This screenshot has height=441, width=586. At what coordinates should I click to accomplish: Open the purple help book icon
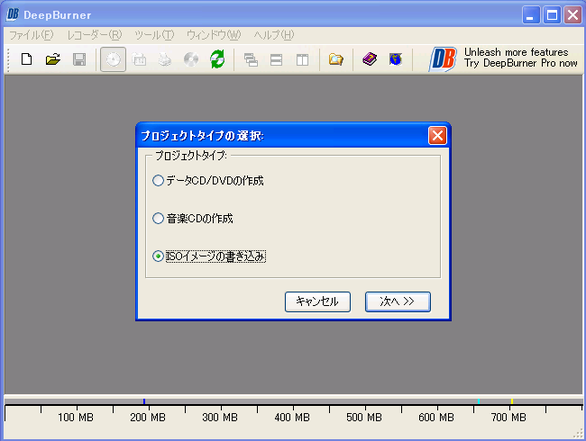click(x=370, y=59)
